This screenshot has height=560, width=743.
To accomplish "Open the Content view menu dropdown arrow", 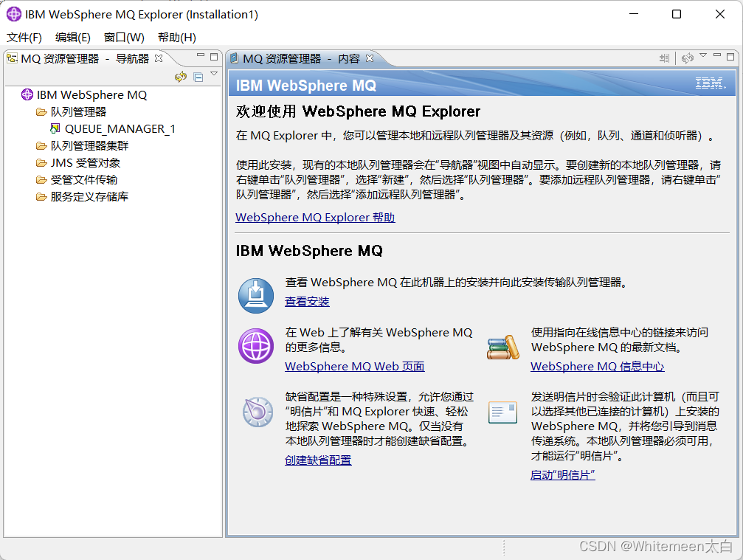I will coord(703,55).
